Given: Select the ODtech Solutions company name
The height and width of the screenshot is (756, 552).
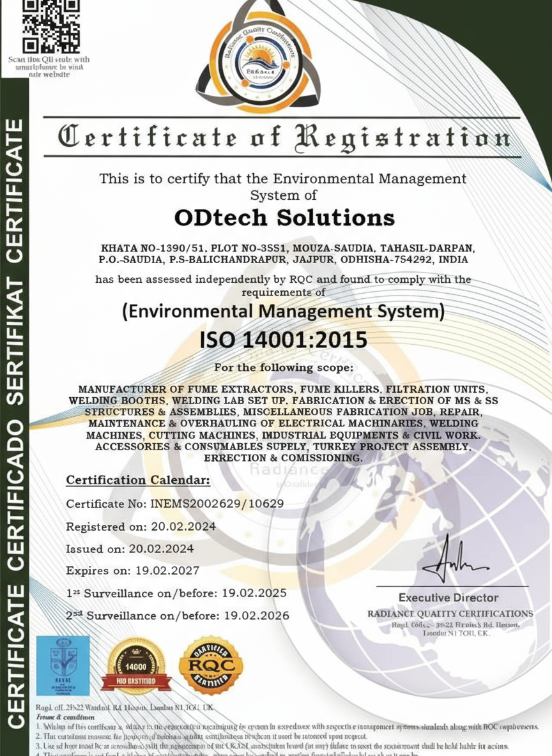Looking at the screenshot, I should coord(284,218).
